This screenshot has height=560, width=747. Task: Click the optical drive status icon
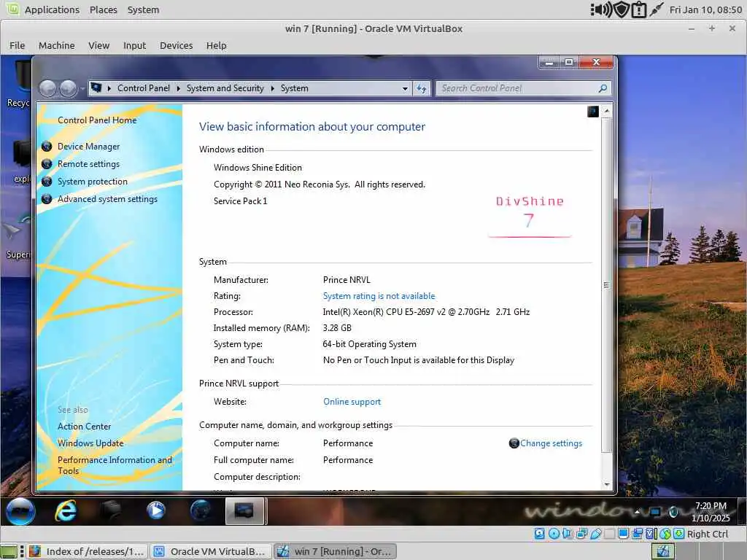[x=554, y=534]
